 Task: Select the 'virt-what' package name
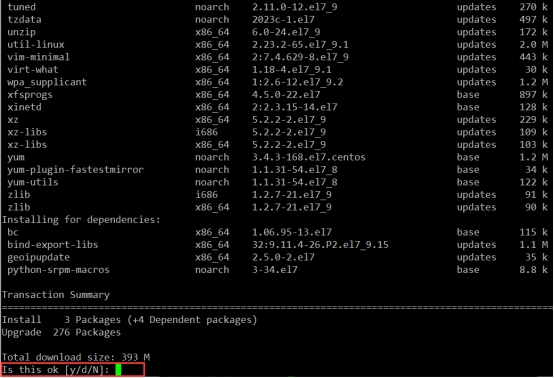point(33,70)
